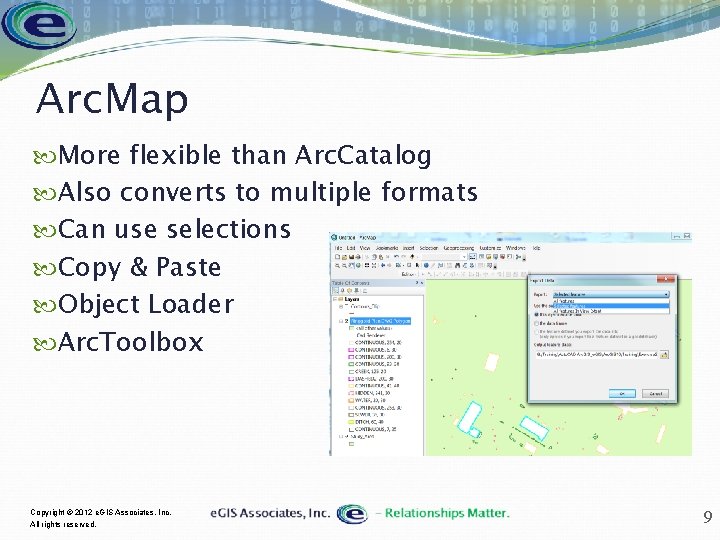720x540 pixels.
Task: Click the <all other values> legend entry
Action: [373, 328]
